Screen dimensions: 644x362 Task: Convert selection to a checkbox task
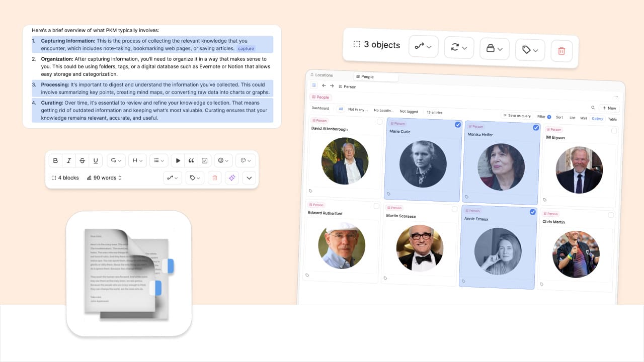click(204, 160)
